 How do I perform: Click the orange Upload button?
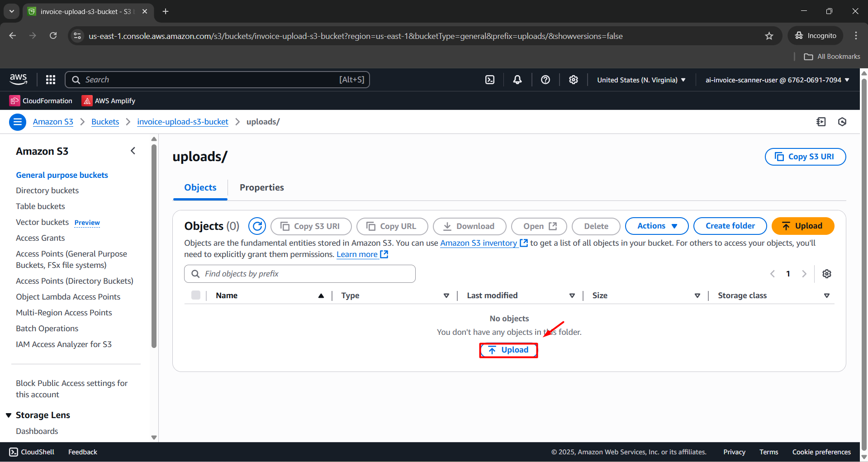pos(802,226)
